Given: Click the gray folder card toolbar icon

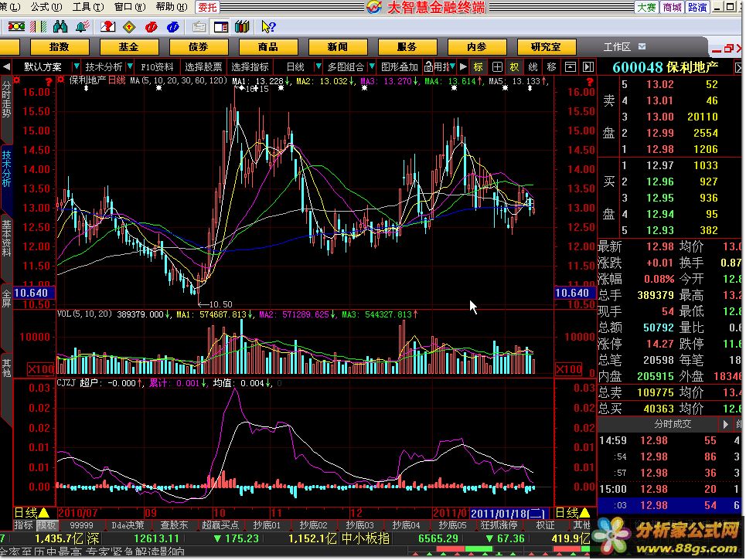Looking at the screenshot, I should [199, 27].
